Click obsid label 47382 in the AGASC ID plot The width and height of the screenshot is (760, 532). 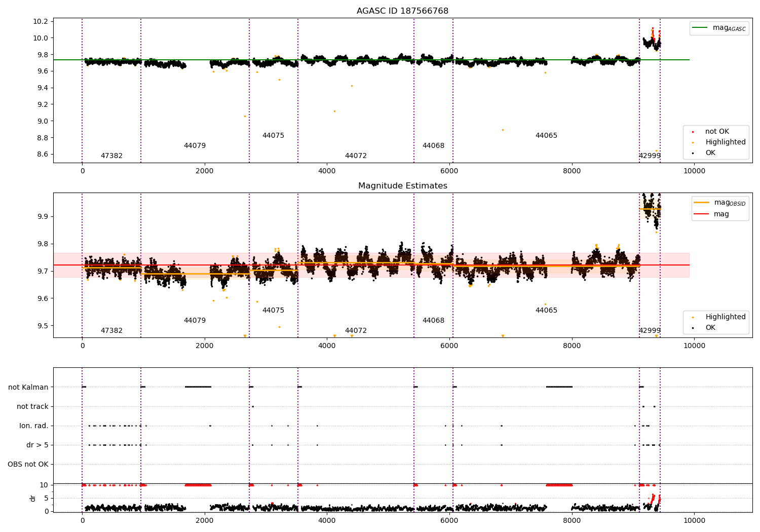point(111,156)
